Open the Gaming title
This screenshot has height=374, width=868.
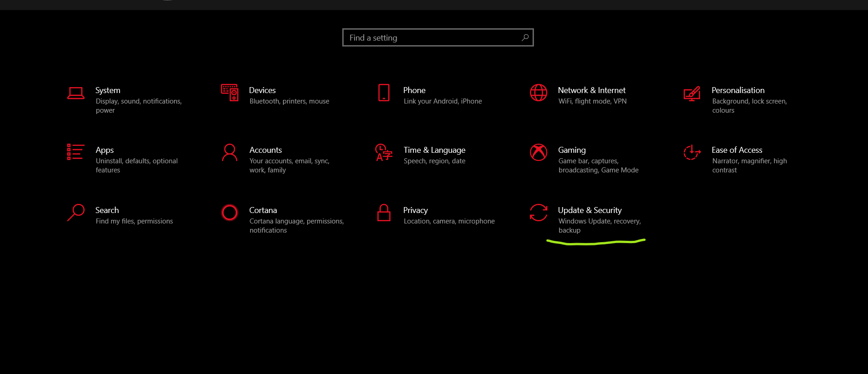(x=572, y=151)
